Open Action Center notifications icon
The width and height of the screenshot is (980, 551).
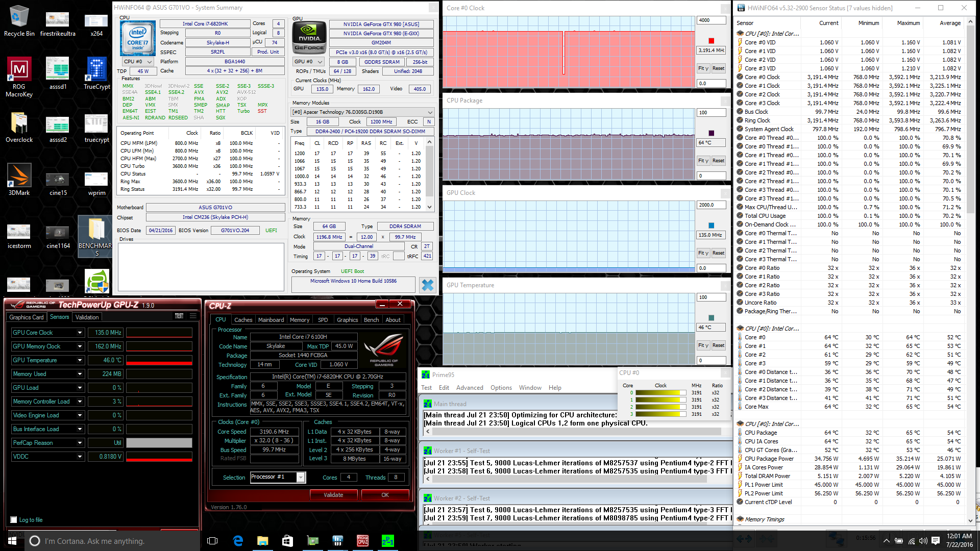click(x=936, y=541)
